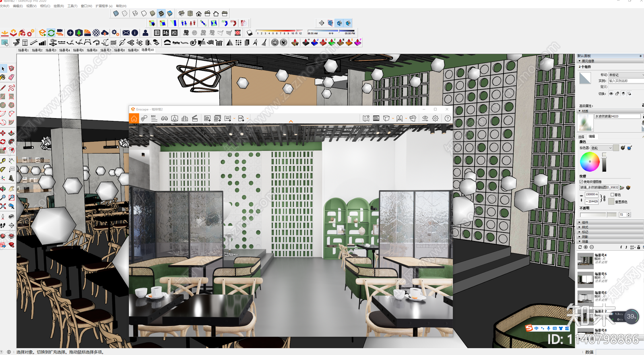The image size is (644, 355).
Task: Click the gear settings toolbar icon
Action: tap(115, 33)
